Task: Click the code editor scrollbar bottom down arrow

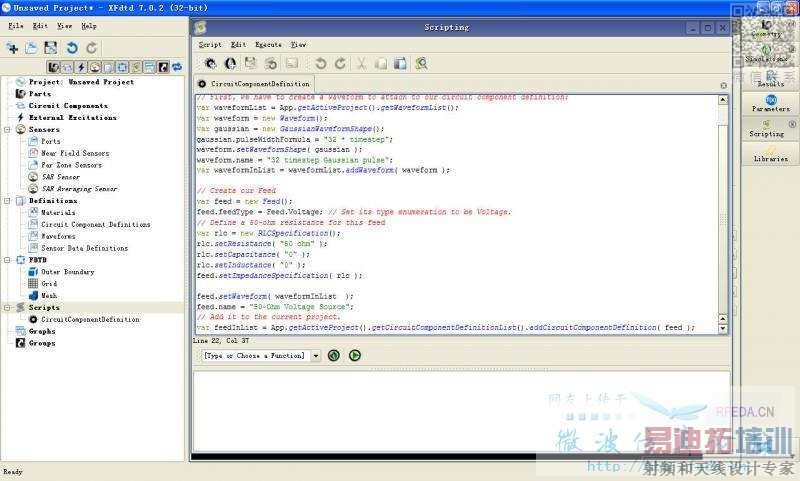Action: pyautogui.click(x=723, y=329)
